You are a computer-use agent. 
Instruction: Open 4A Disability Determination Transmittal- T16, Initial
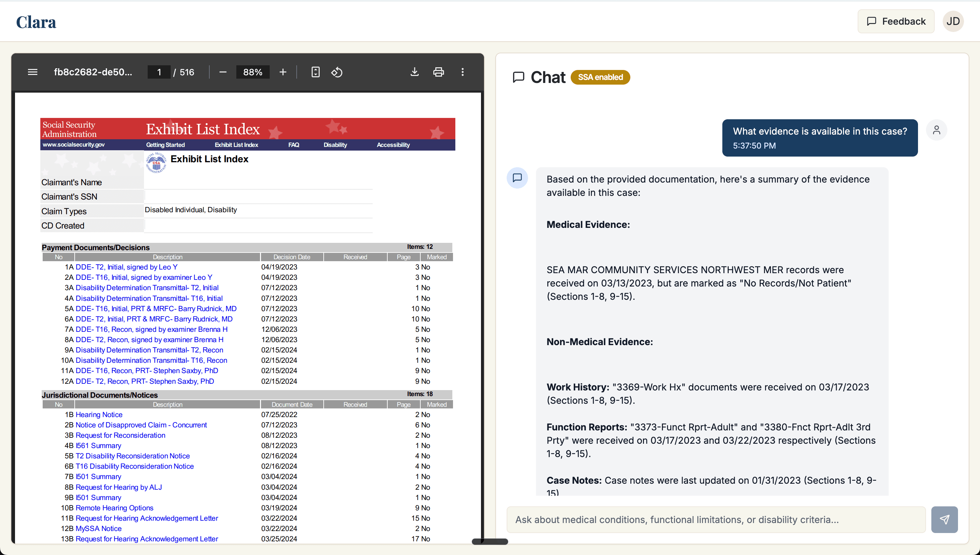coord(149,298)
